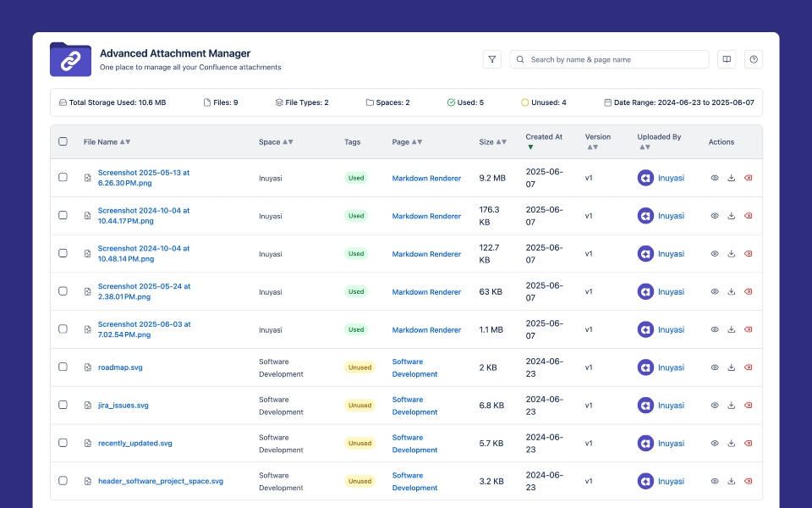Screen dimensions: 812x508
Task: Focus the search by name field
Action: click(616, 59)
